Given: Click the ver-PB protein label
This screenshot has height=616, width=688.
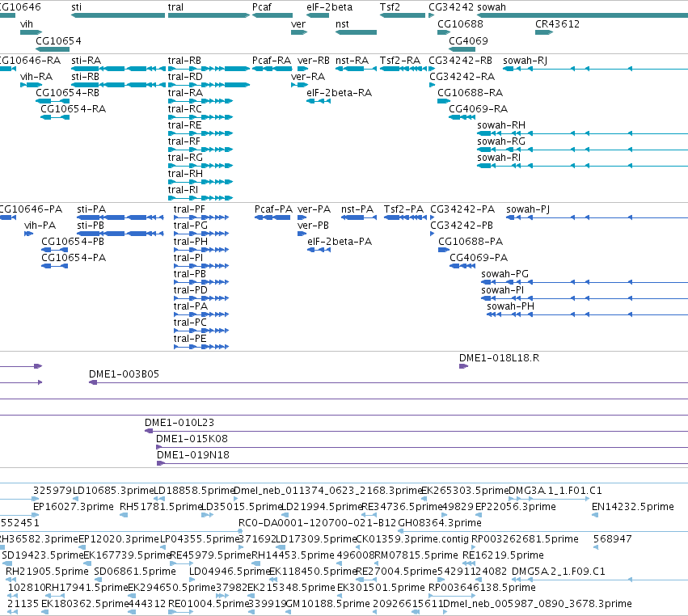Looking at the screenshot, I should click(313, 226).
